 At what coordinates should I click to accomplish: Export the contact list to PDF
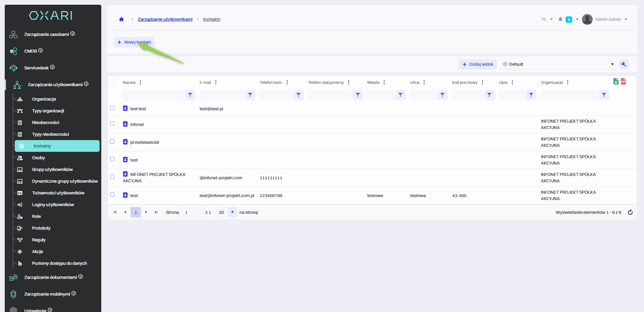tap(623, 81)
